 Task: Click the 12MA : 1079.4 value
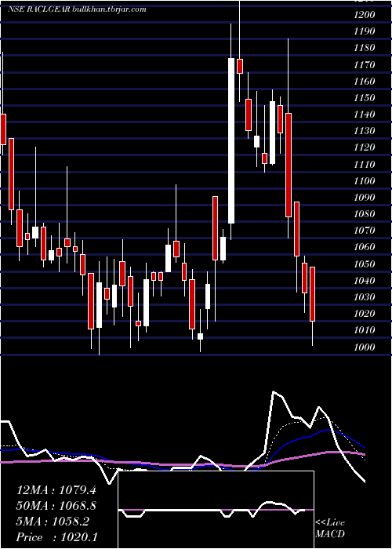tap(56, 490)
